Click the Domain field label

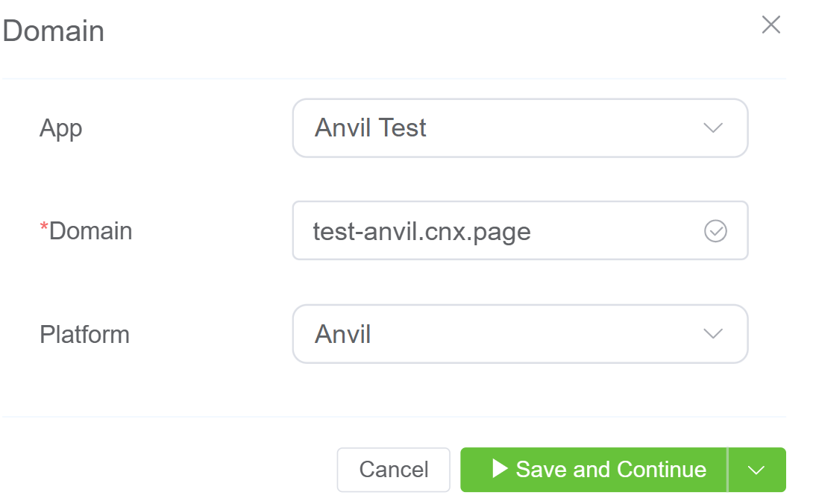coord(90,231)
